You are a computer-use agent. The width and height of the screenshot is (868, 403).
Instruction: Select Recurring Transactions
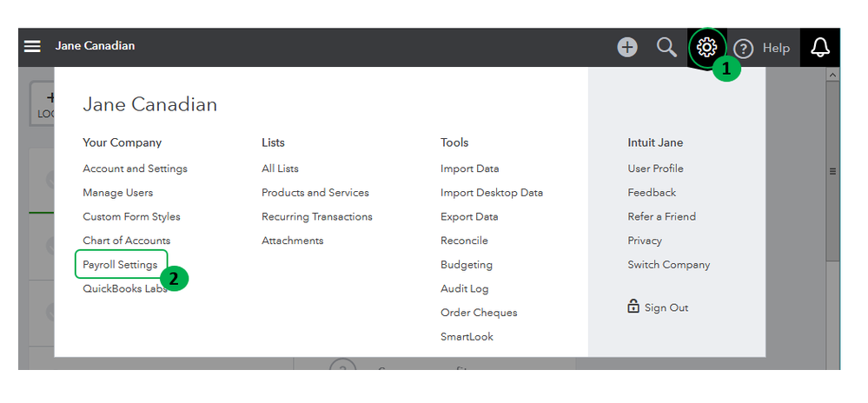316,216
